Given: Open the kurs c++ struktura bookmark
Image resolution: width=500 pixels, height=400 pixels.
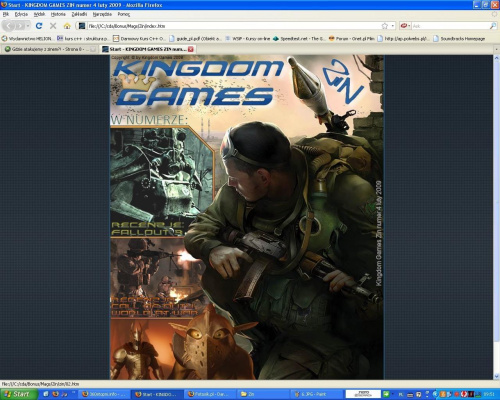Looking at the screenshot, I should coord(82,39).
